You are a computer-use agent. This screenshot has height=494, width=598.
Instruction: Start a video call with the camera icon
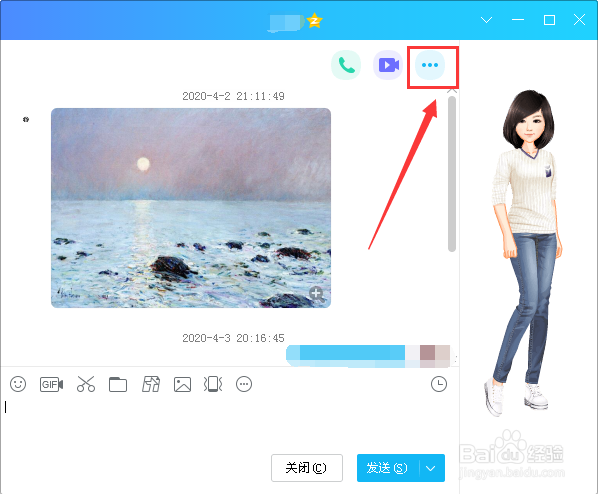(x=388, y=65)
